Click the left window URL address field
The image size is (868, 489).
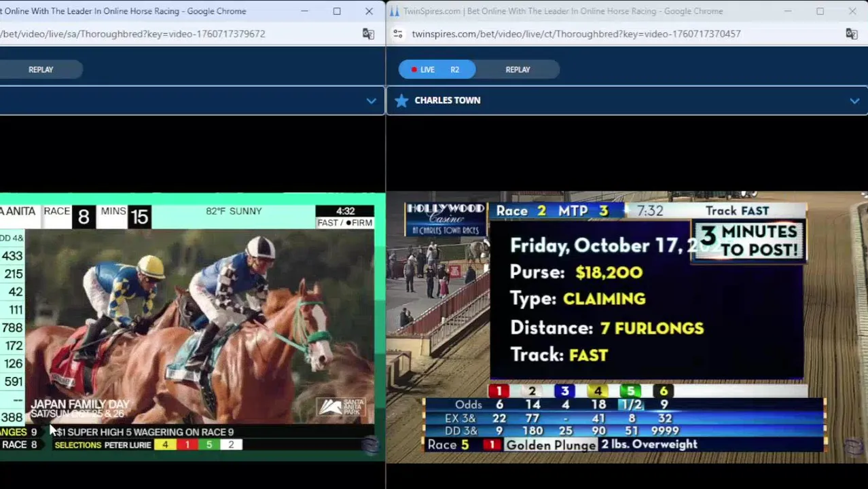(x=132, y=33)
